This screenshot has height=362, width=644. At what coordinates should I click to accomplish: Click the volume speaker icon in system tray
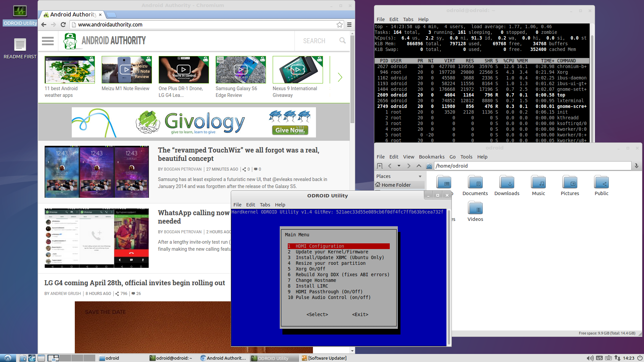coord(590,358)
